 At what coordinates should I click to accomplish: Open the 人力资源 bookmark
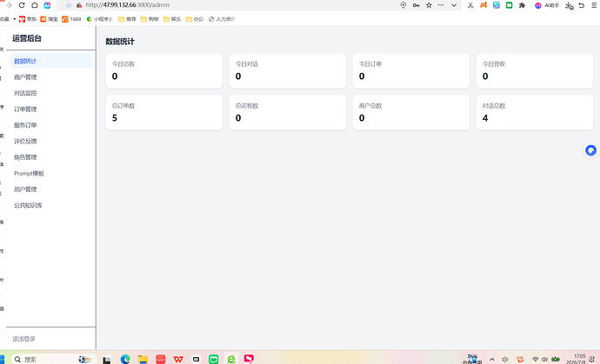pyautogui.click(x=222, y=19)
